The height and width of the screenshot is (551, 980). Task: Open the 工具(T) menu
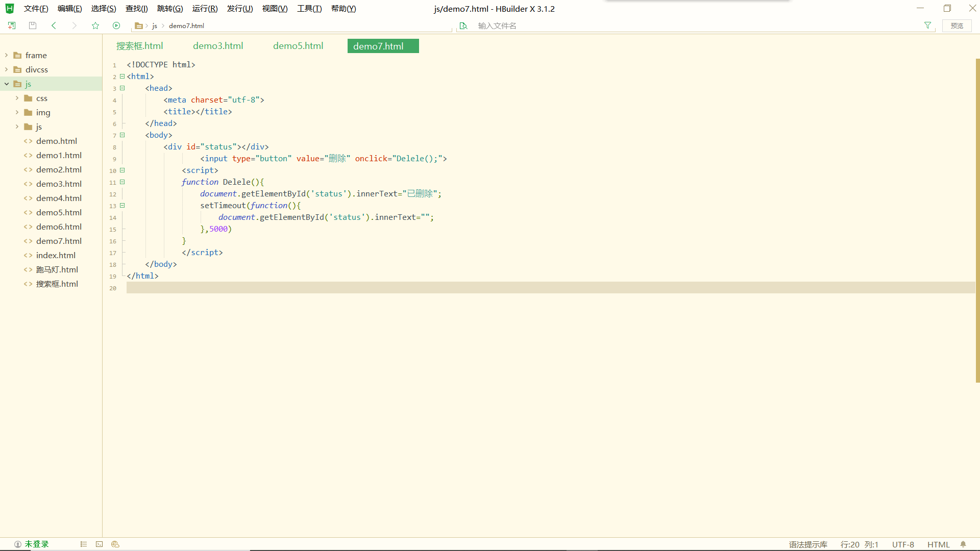tap(309, 9)
